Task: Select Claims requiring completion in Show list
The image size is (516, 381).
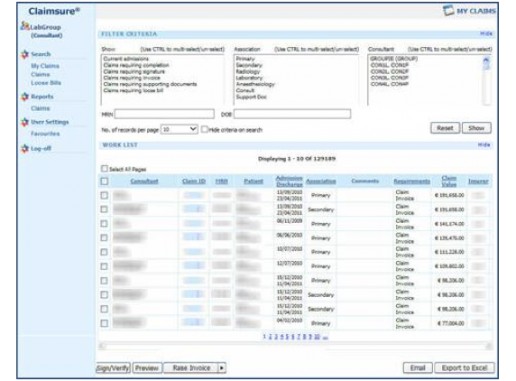Action: pos(136,65)
